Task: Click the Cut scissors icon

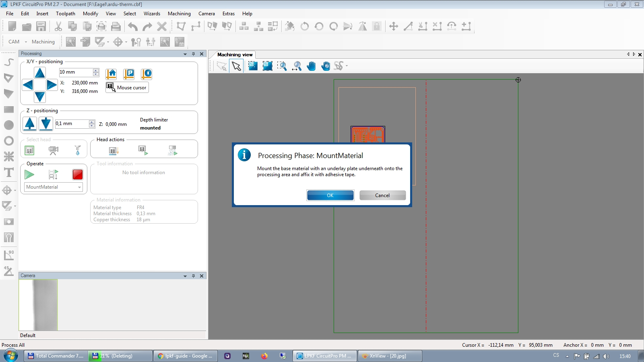Action: pos(58,27)
